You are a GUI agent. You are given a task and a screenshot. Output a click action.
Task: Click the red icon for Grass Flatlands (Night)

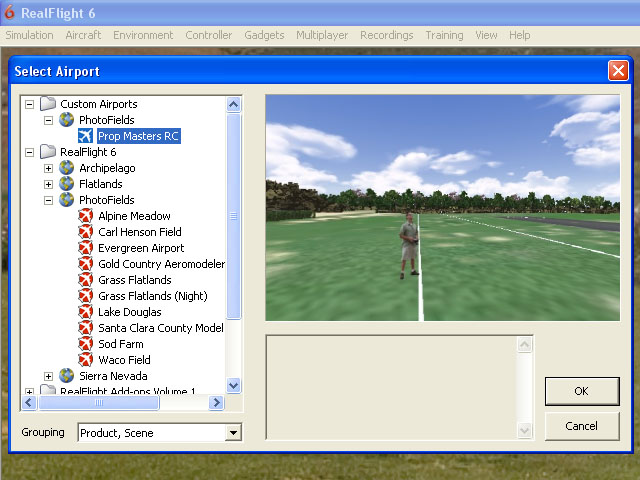(85, 296)
